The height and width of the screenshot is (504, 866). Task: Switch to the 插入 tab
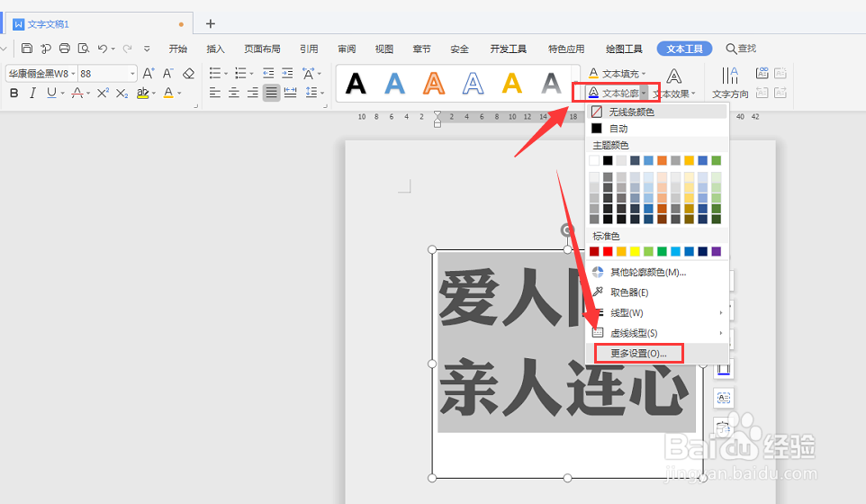pyautogui.click(x=215, y=49)
